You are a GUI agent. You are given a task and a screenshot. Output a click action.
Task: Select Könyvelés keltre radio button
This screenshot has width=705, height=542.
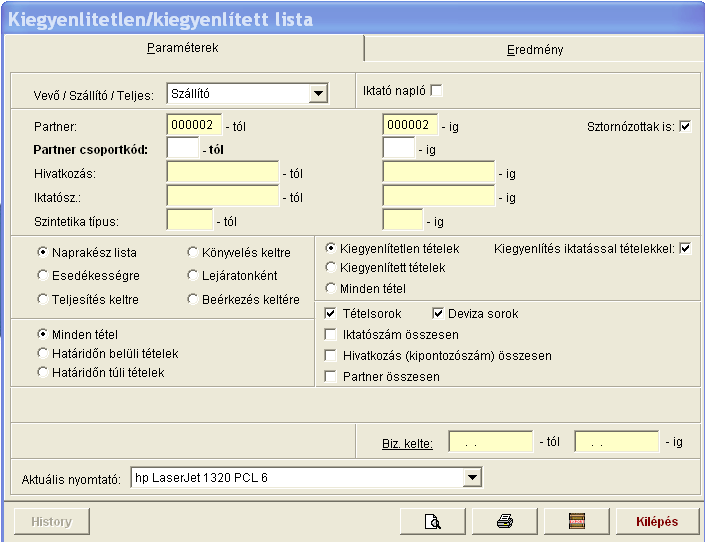pos(192,252)
